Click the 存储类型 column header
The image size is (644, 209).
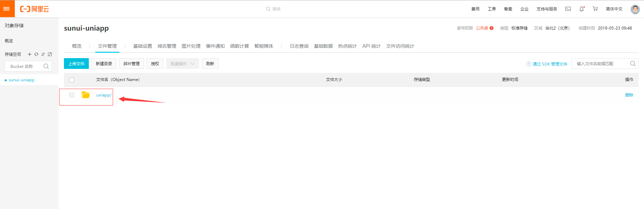[x=422, y=80]
